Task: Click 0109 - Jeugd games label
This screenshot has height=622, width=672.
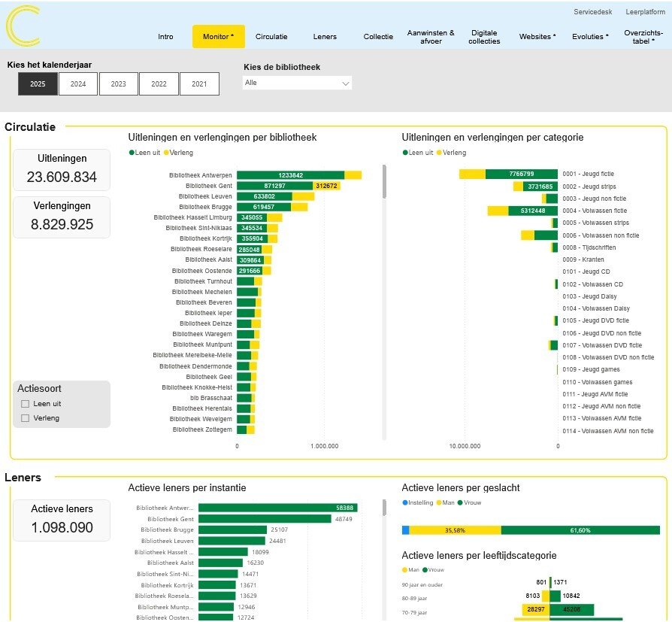Action: pyautogui.click(x=591, y=369)
